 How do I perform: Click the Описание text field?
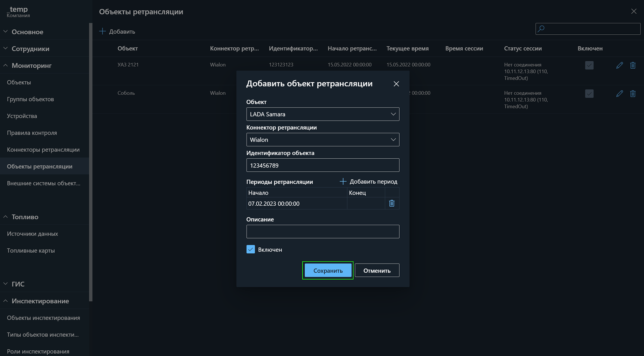(323, 232)
